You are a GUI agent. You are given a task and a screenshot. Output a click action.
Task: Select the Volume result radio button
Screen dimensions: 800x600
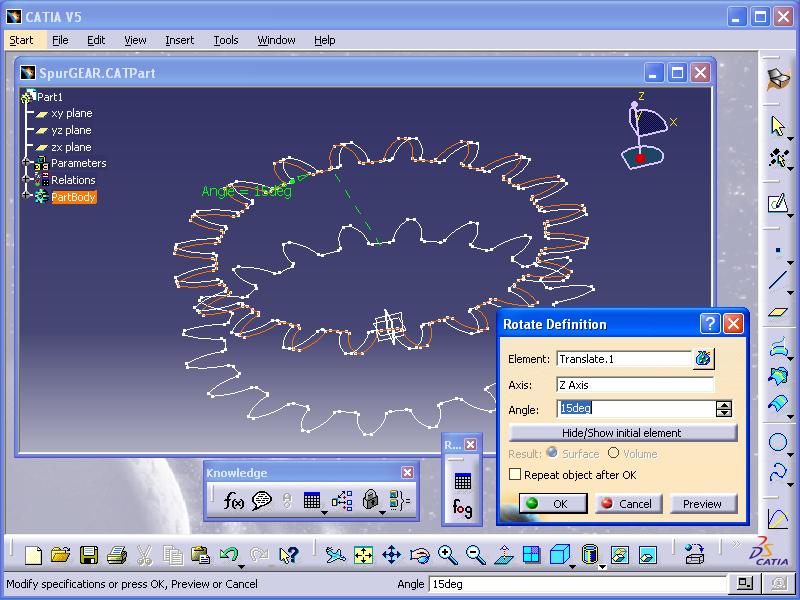614,454
